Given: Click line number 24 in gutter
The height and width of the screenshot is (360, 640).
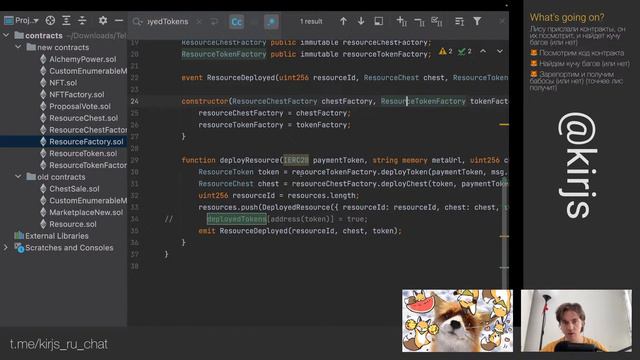Looking at the screenshot, I should coord(134,101).
